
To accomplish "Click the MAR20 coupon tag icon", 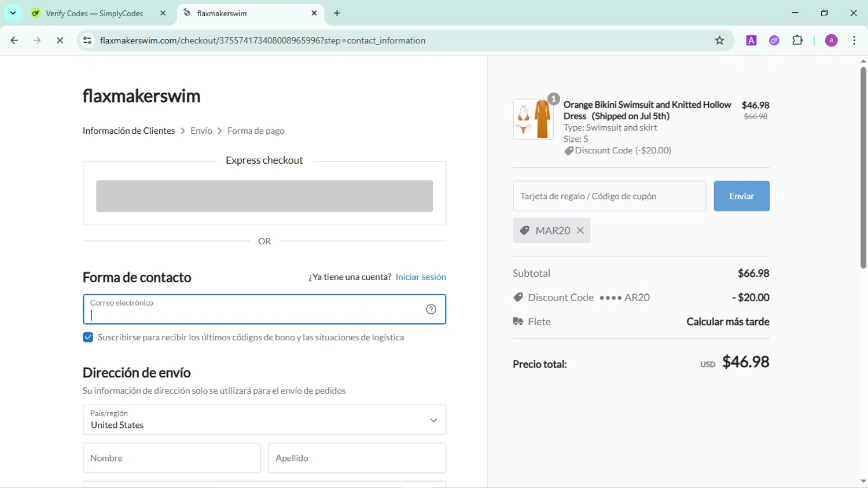I will 525,230.
